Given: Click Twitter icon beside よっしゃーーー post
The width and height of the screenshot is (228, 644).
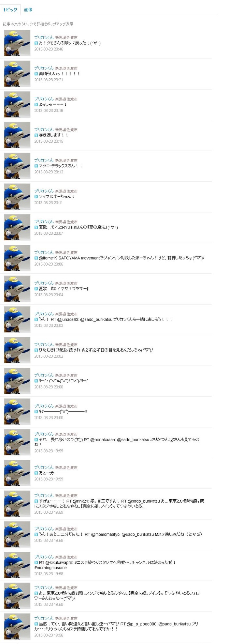Looking at the screenshot, I should (x=36, y=105).
